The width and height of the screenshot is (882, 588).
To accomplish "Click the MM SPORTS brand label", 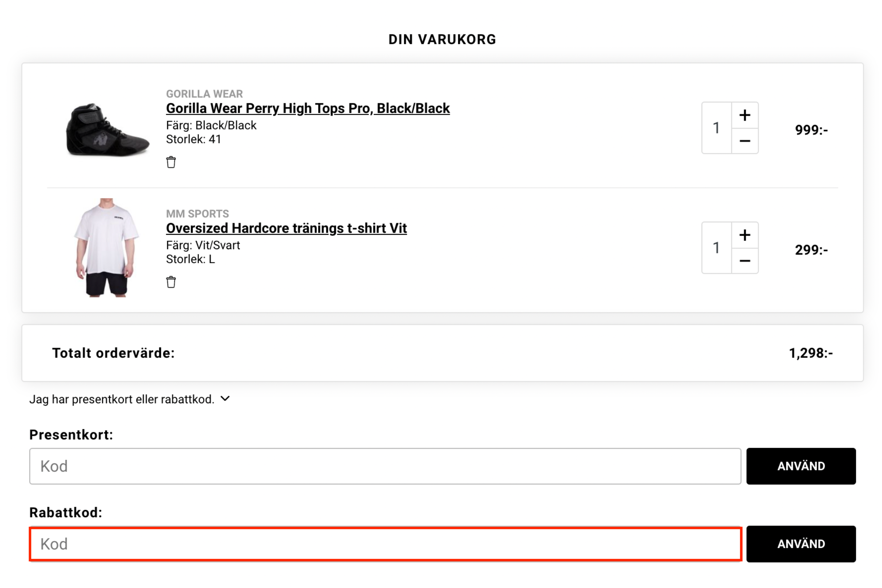I will (x=197, y=214).
